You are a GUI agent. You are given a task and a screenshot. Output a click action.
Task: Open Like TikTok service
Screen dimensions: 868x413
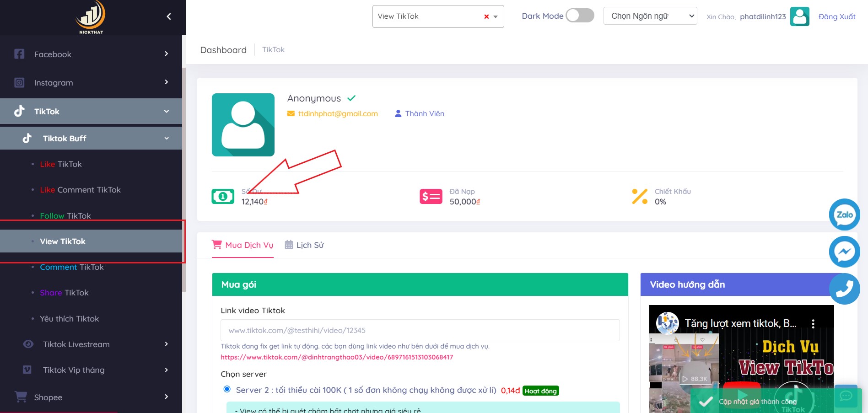click(61, 164)
